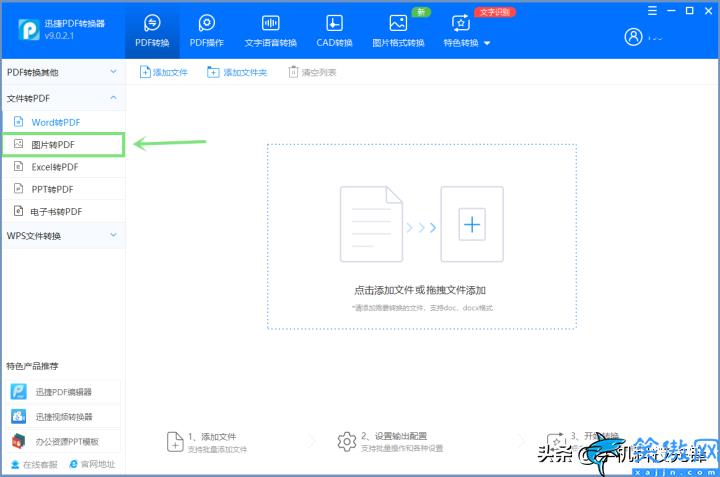Click the 电子书转PDF book icon
The width and height of the screenshot is (720, 477).
tap(18, 211)
